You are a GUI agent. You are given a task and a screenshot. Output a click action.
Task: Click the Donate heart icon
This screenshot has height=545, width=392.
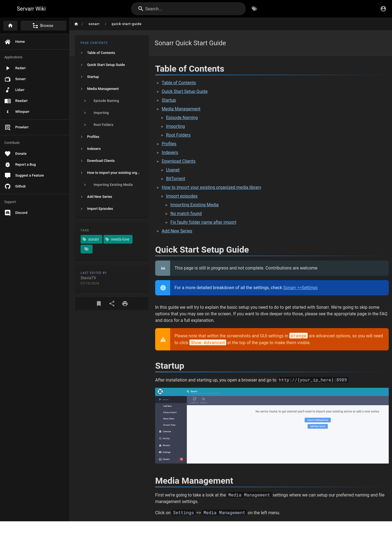[x=8, y=154]
